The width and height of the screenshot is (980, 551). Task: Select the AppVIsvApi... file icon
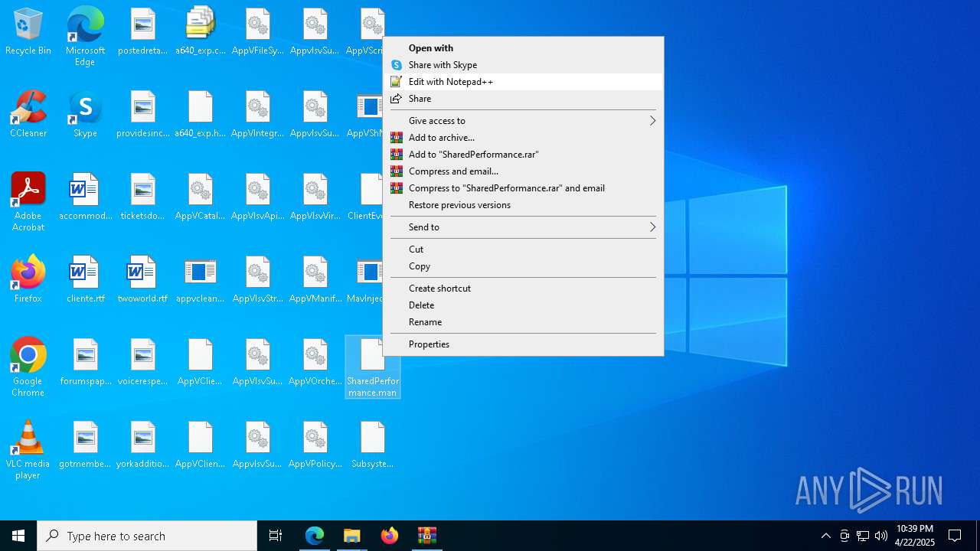pos(258,197)
